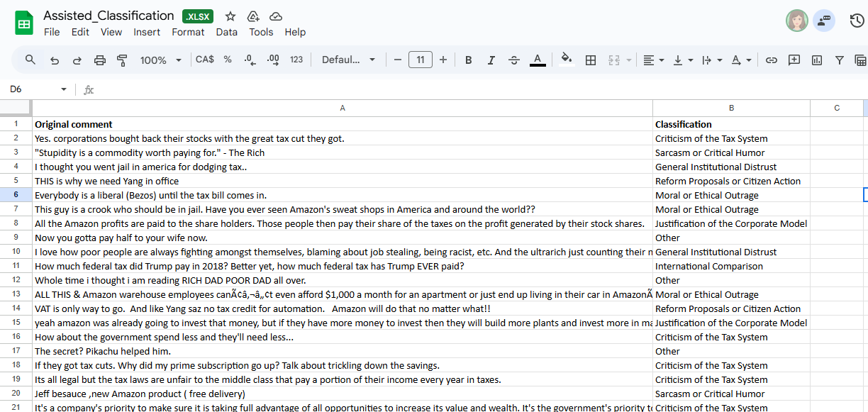The width and height of the screenshot is (868, 412).
Task: Print the spreadsheet
Action: pos(100,60)
